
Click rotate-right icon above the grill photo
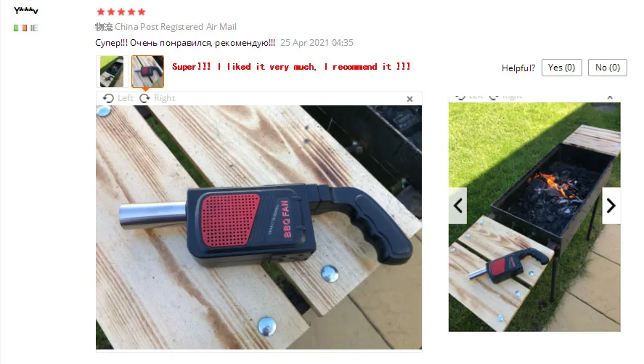click(x=494, y=97)
